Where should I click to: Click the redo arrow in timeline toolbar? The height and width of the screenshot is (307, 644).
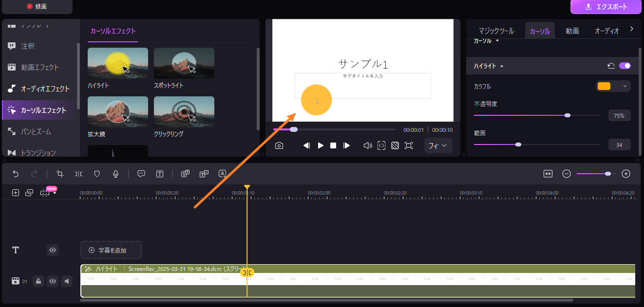[x=34, y=174]
